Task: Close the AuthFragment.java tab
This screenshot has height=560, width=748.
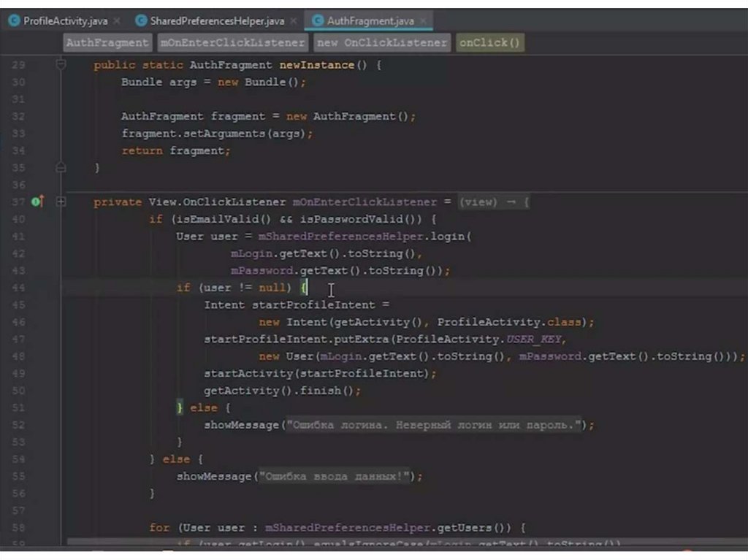Action: [x=424, y=21]
